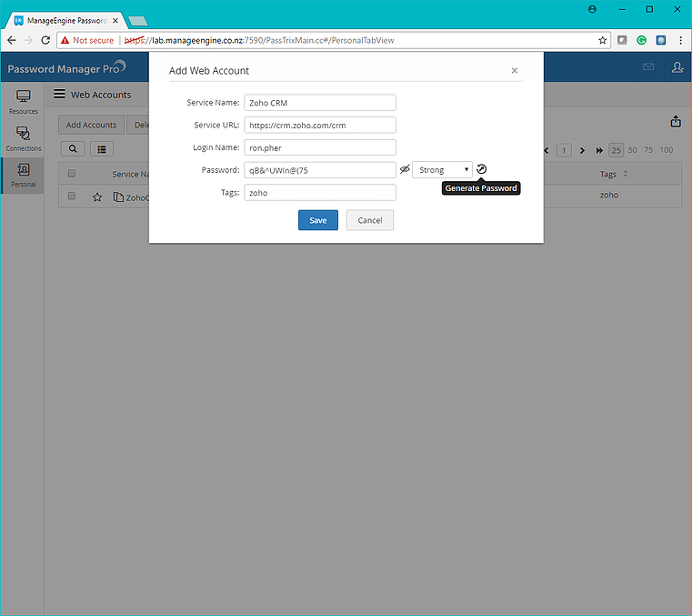The image size is (692, 616).
Task: Check the select-all header checkbox
Action: coord(72,174)
